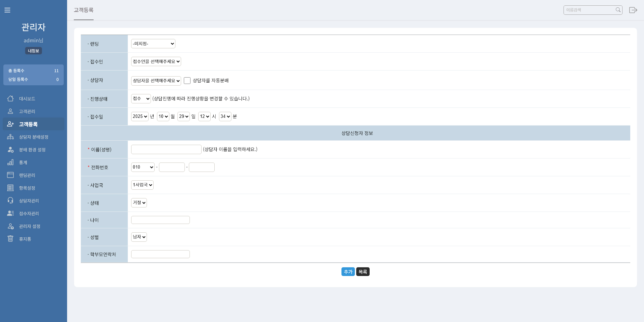
Task: Click the 통계 bar chart icon
Action: [x=10, y=162]
